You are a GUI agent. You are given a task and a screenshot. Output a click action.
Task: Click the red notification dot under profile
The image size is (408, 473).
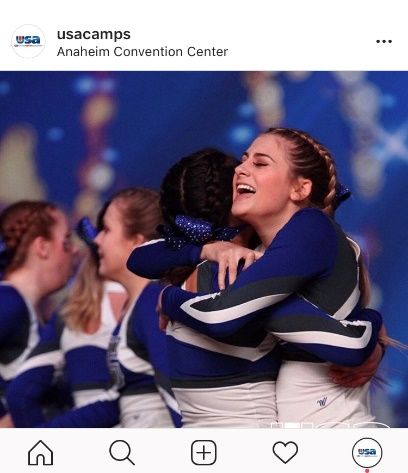pos(367,471)
